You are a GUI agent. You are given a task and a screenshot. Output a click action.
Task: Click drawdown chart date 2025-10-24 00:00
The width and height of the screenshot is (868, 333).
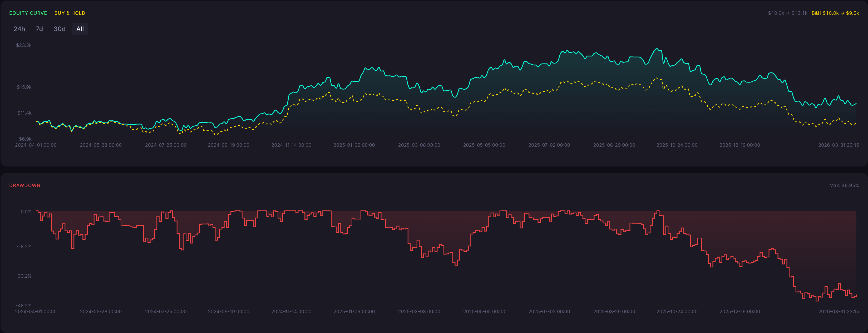pyautogui.click(x=677, y=311)
